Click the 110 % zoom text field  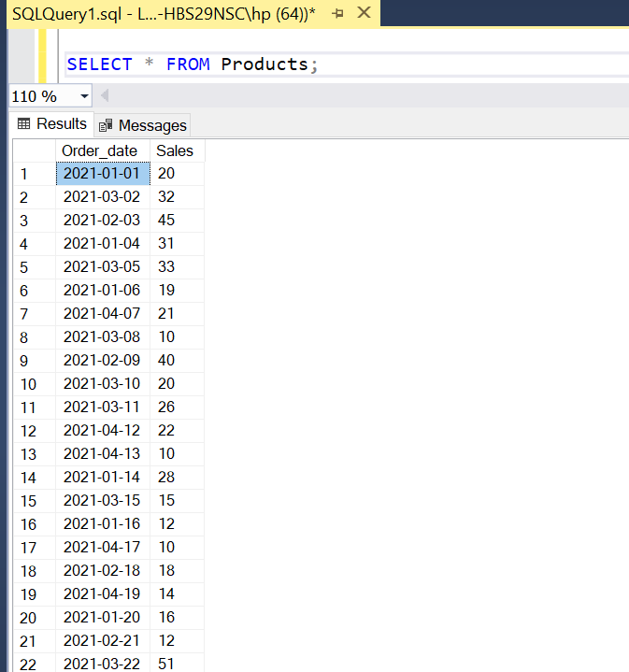point(44,96)
